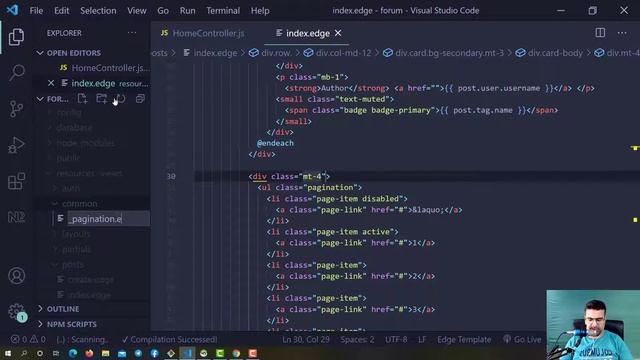The height and width of the screenshot is (360, 640).
Task: Open Task View from the taskbar
Action: click(x=56, y=353)
